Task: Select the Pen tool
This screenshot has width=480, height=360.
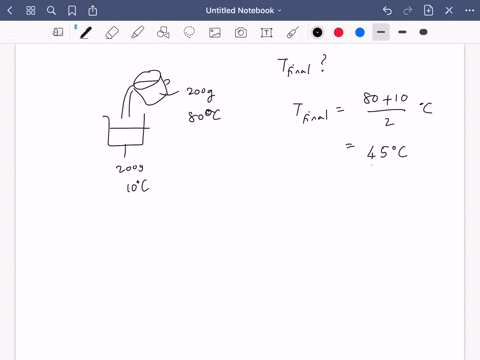Action: point(85,32)
